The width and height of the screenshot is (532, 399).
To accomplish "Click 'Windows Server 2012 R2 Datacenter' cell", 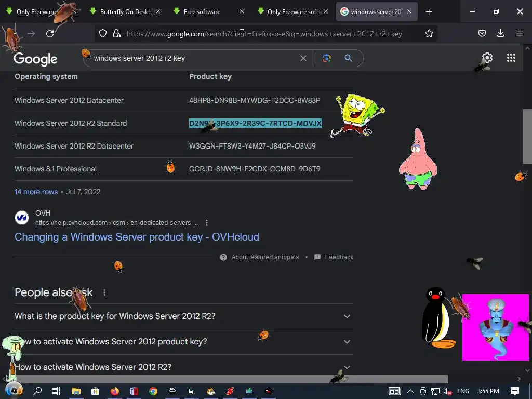I will point(74,146).
